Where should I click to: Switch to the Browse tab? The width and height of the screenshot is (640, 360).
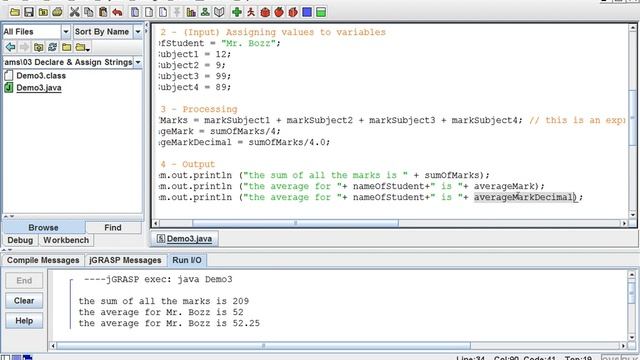(x=43, y=227)
